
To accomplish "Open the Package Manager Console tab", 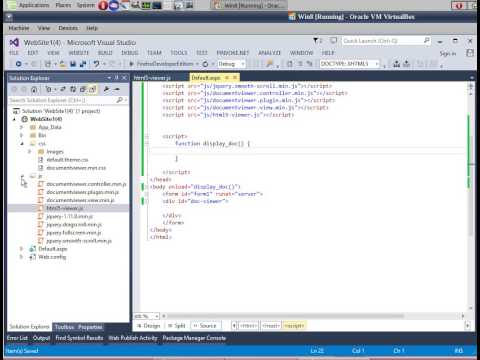I will pos(194,338).
